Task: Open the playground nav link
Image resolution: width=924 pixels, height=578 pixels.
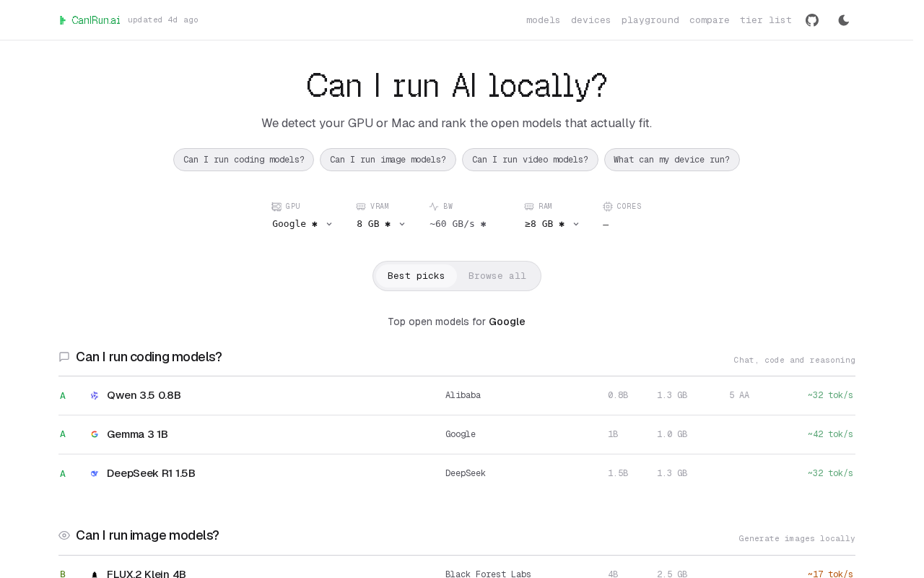Action: tap(650, 20)
